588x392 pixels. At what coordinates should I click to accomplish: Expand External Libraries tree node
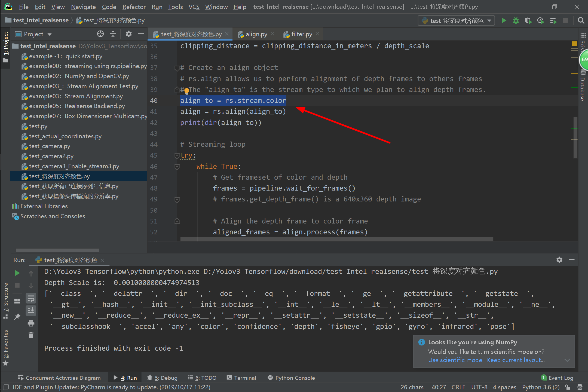(44, 206)
